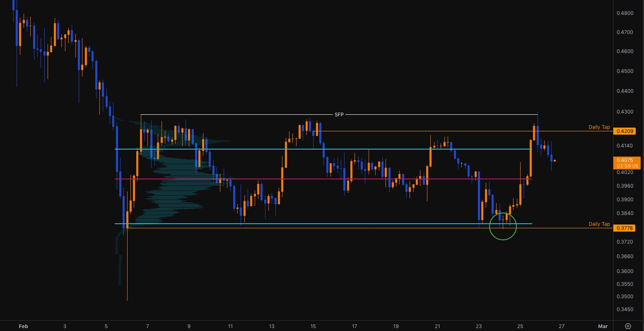Viewport: 644px width, 331px height.
Task: Click the 0.3720 price axis label
Action: point(625,242)
